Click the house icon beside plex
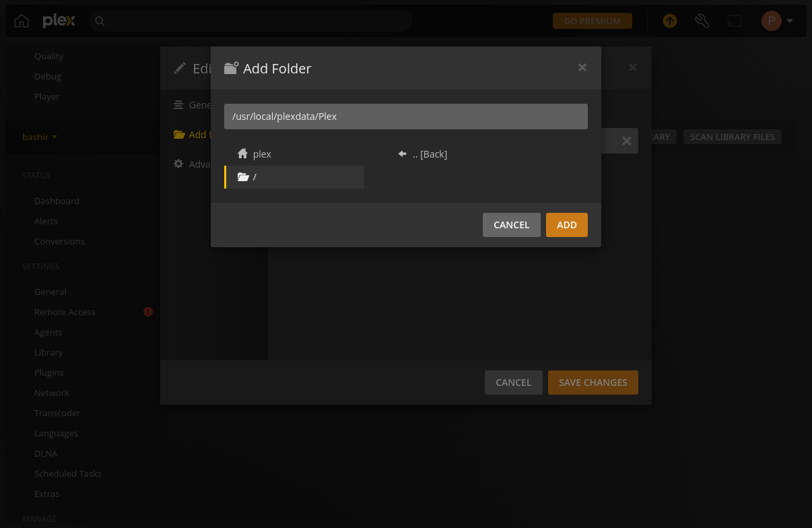 [243, 154]
